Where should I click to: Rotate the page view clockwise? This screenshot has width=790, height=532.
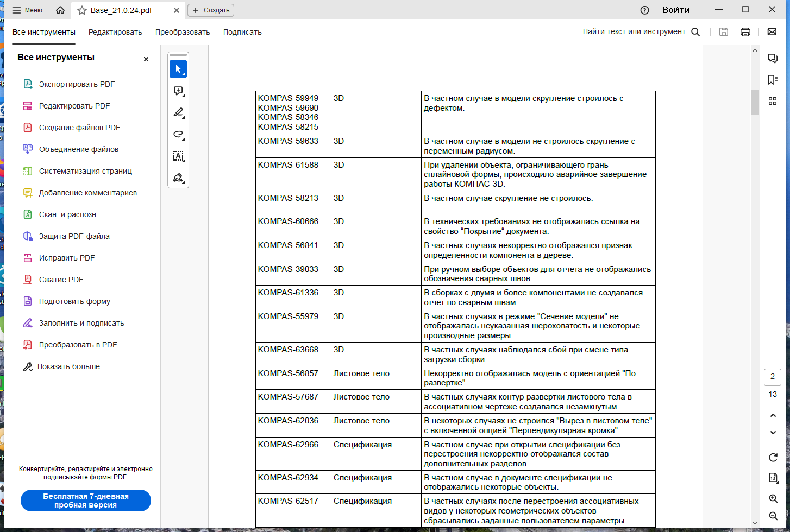click(x=773, y=458)
